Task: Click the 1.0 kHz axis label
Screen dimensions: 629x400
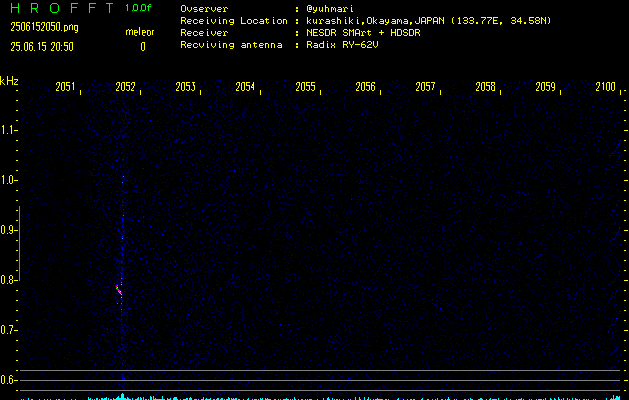Action: tap(7, 180)
